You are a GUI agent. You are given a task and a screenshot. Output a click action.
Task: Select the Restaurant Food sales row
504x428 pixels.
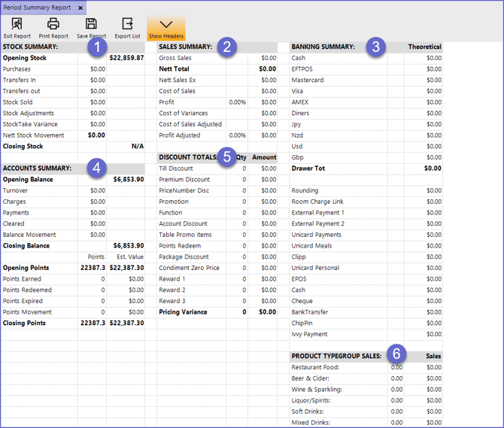315,368
